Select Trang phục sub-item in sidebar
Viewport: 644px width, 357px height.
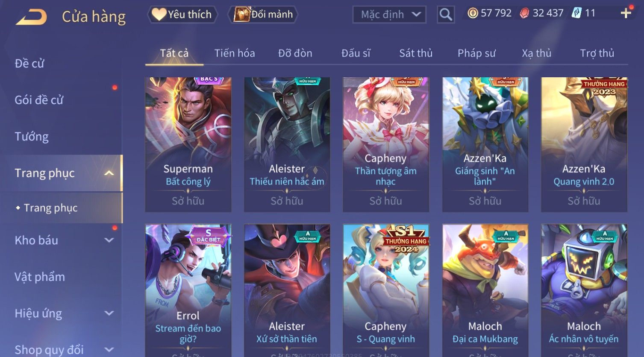pos(51,208)
